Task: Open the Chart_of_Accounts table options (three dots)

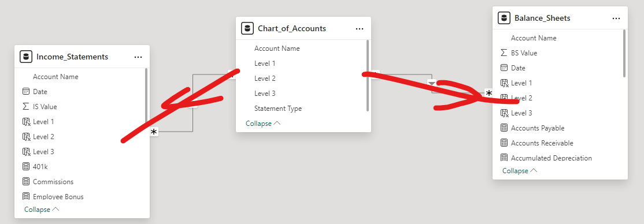Action: pos(360,29)
